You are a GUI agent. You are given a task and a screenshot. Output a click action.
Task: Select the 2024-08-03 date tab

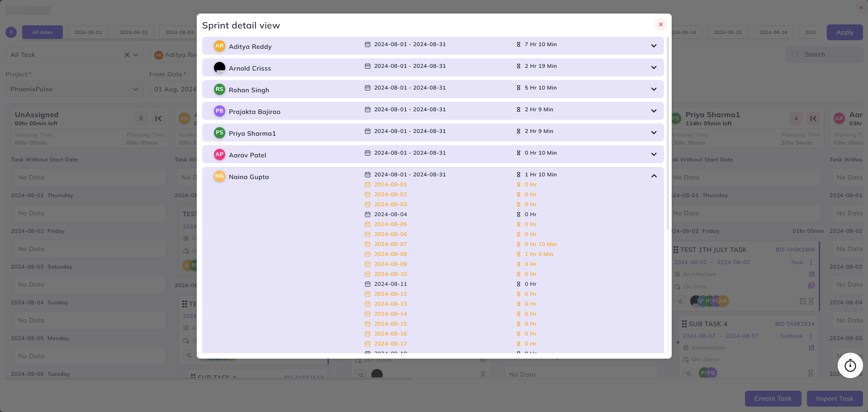click(178, 32)
